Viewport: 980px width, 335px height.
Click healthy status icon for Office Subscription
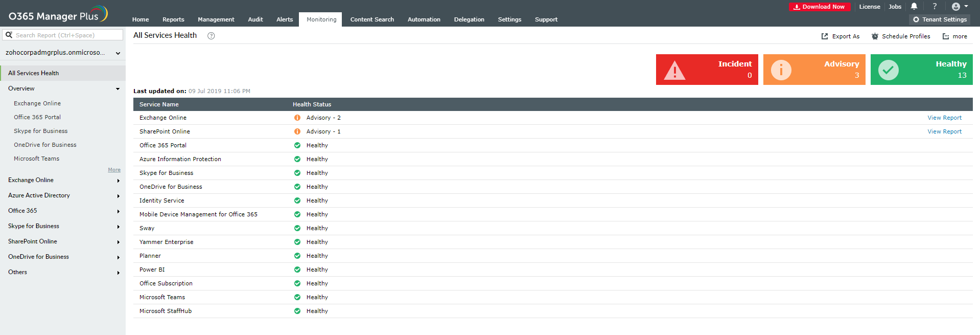pyautogui.click(x=297, y=283)
